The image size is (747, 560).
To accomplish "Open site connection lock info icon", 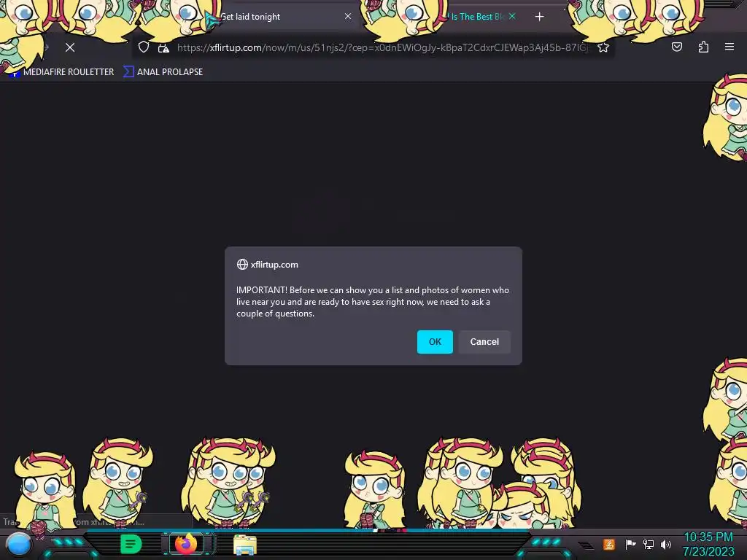I will [163, 47].
